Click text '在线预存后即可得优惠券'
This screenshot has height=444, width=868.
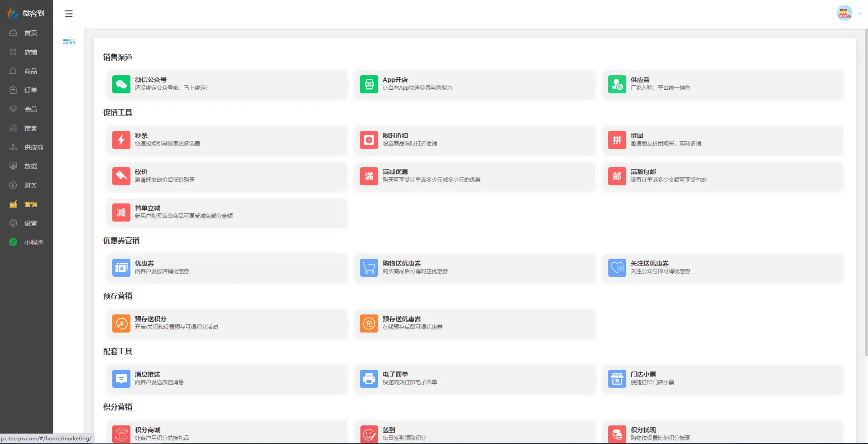tap(412, 327)
